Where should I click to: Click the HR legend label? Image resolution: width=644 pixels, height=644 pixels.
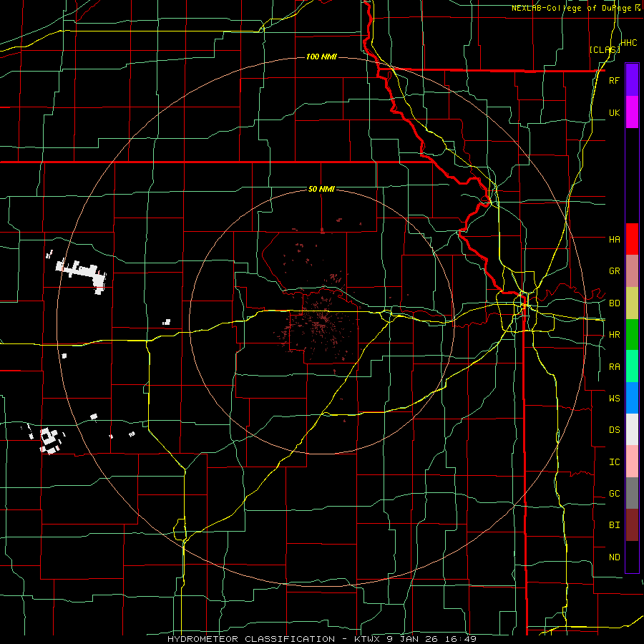614,335
